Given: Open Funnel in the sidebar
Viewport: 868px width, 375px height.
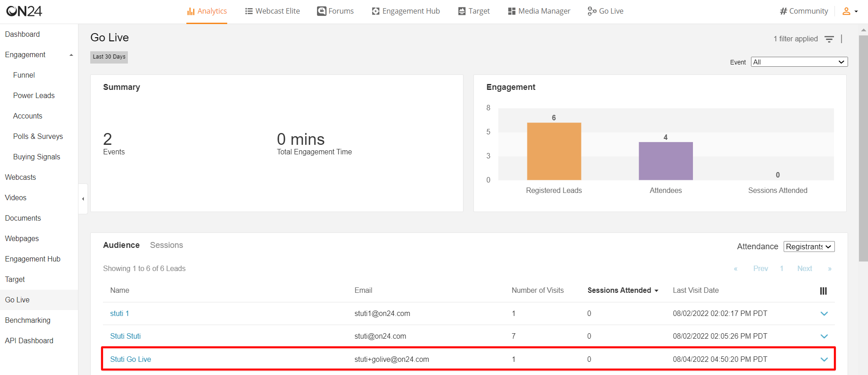Looking at the screenshot, I should (x=24, y=75).
